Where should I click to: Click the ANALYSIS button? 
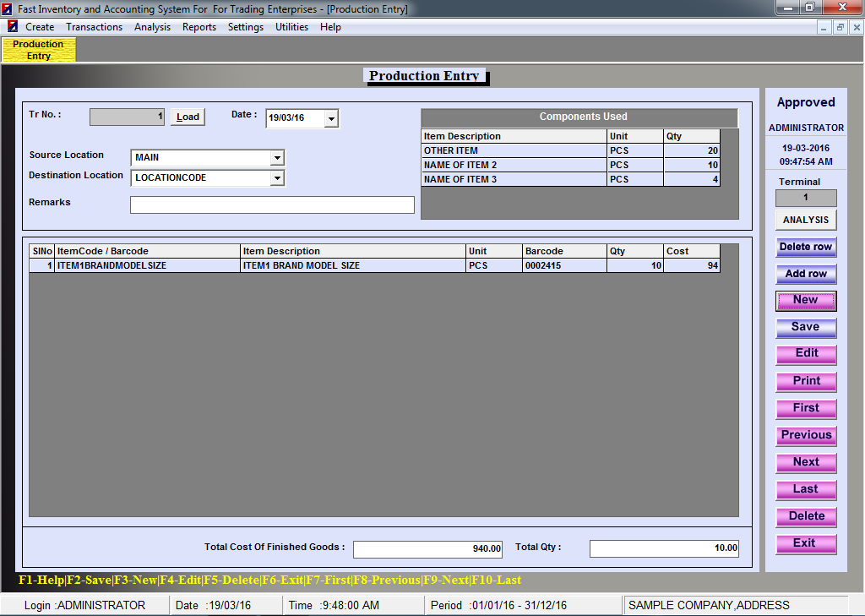pos(806,220)
